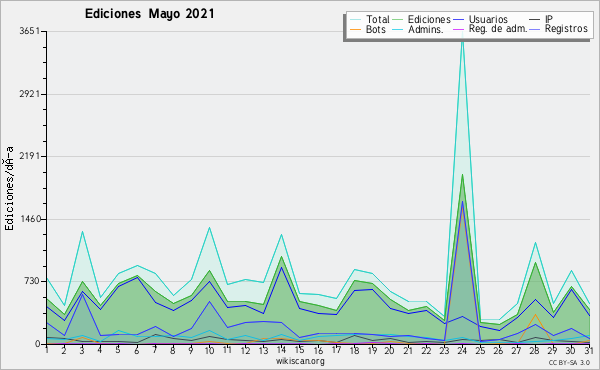Click the wikiscan.org label below chart

click(x=300, y=361)
